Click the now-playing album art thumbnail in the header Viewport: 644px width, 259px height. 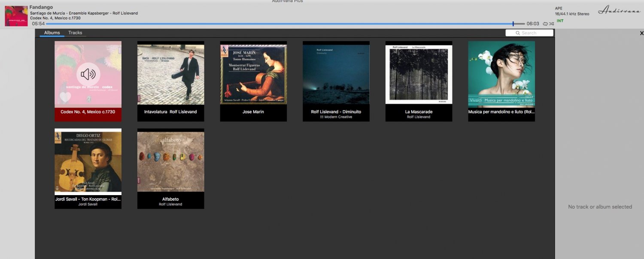tap(16, 15)
